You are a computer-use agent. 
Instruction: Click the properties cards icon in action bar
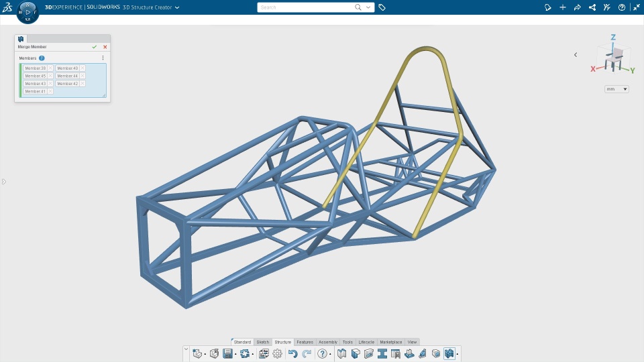pos(264,353)
